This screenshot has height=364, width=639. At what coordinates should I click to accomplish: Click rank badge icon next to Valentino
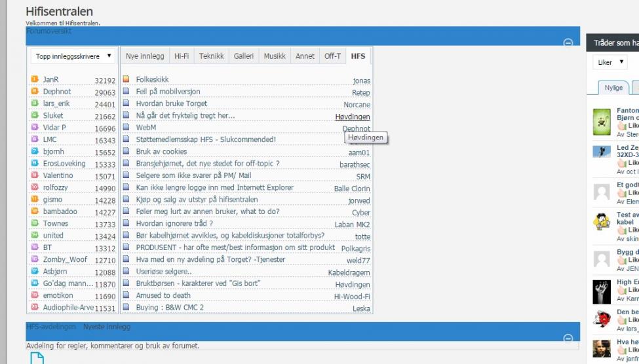tap(35, 175)
